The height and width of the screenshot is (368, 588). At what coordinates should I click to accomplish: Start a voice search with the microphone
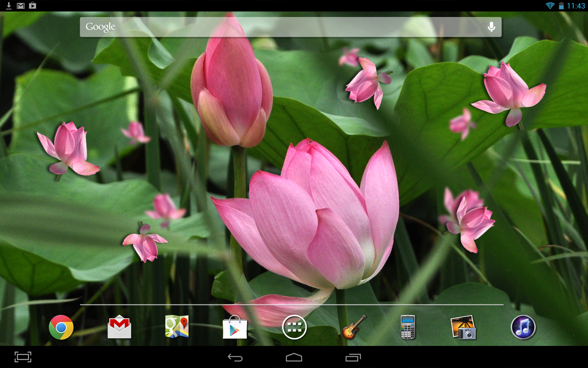[491, 27]
